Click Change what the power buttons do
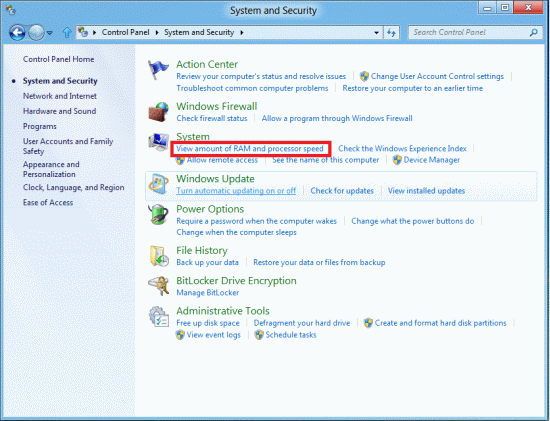Image resolution: width=550 pixels, height=421 pixels. click(x=413, y=221)
